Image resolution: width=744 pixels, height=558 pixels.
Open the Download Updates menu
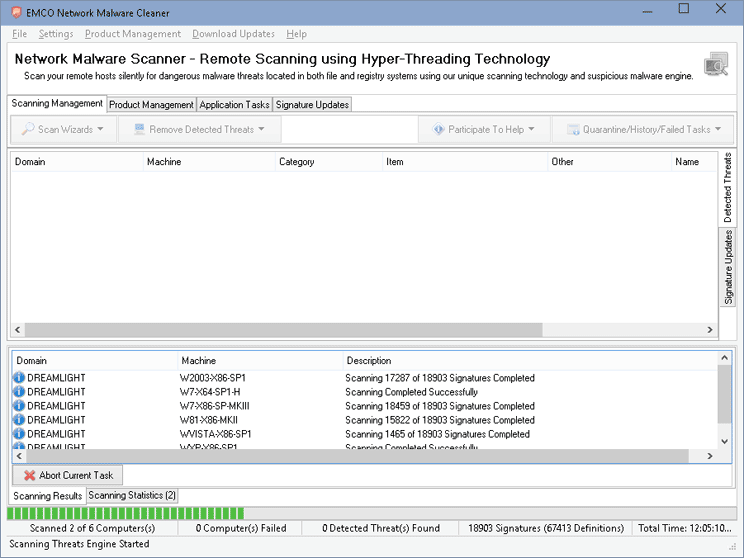tap(233, 34)
